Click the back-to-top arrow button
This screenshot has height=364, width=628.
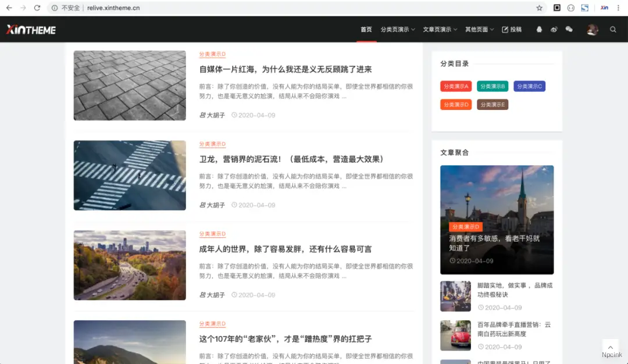pyautogui.click(x=611, y=348)
